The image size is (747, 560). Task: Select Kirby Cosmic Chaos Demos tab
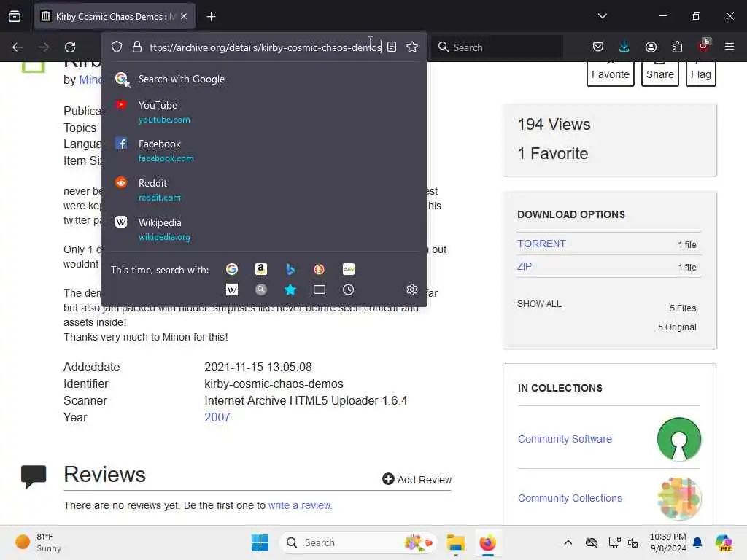click(115, 16)
